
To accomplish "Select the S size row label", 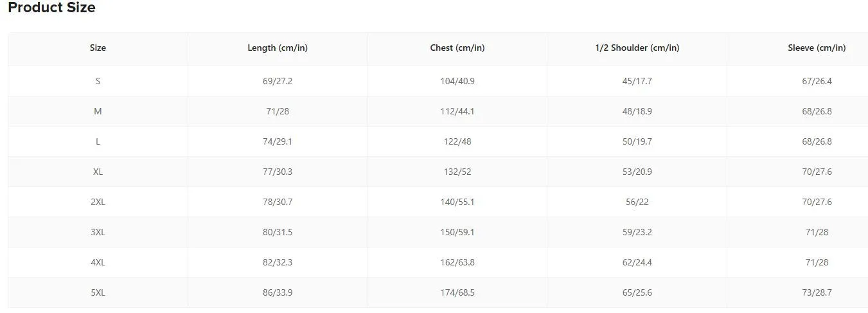I will pos(98,81).
